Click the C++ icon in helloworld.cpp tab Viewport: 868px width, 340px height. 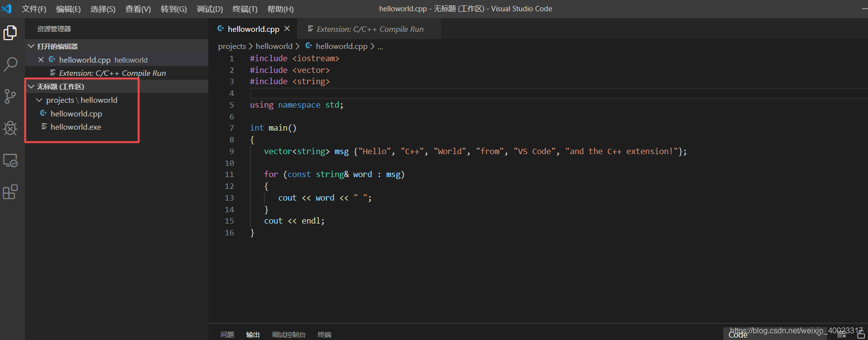point(221,29)
